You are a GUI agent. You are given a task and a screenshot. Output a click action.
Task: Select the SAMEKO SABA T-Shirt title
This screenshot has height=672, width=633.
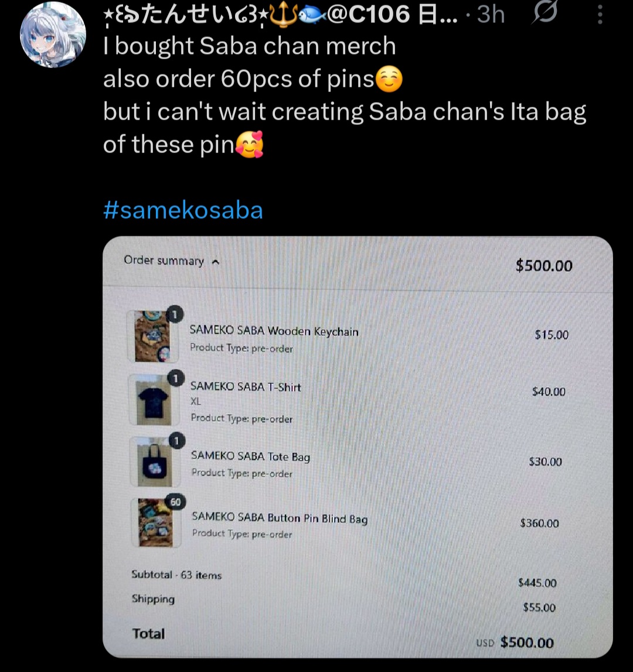pos(246,386)
